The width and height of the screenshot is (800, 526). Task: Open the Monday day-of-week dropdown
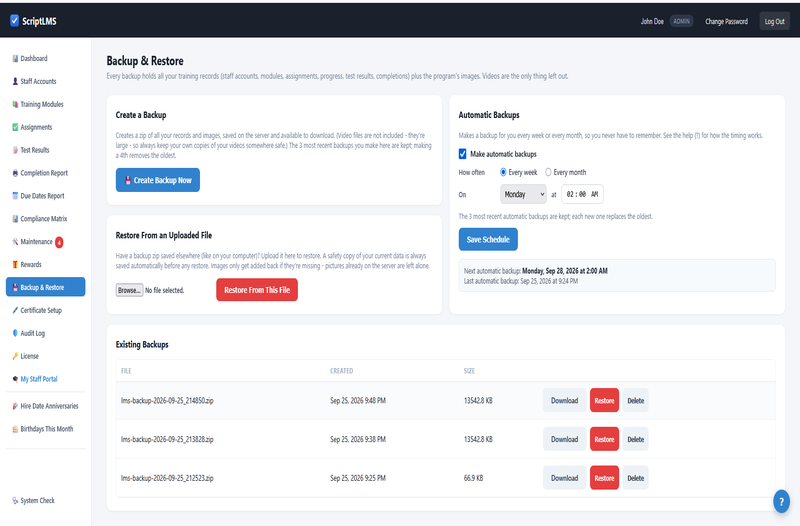[x=523, y=194]
